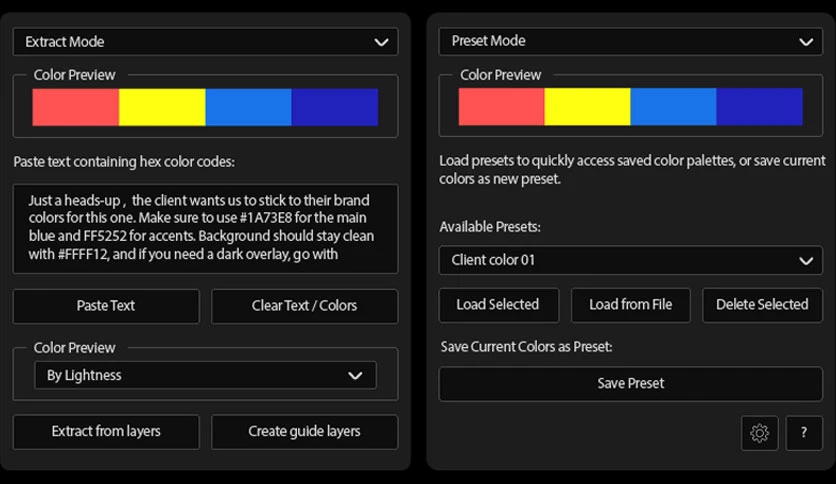Click inside the hex color codes text box
Image resolution: width=836 pixels, height=484 pixels.
click(205, 229)
